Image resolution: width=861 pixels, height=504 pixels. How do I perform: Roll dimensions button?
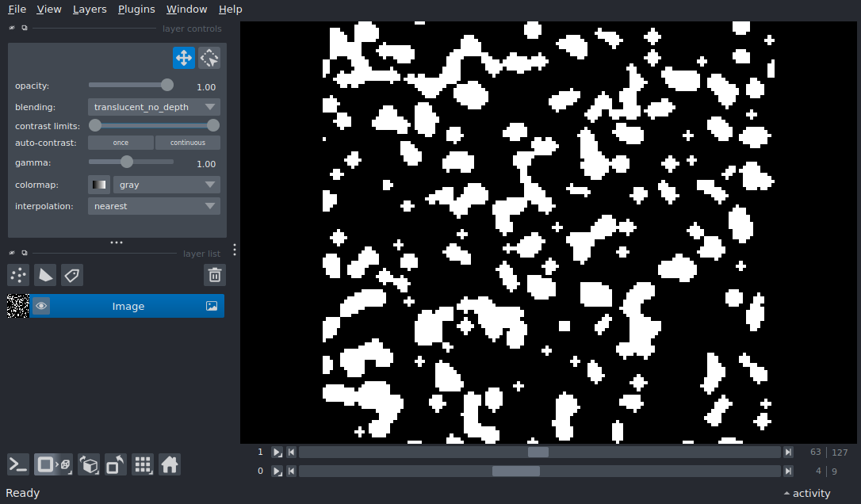pos(89,465)
